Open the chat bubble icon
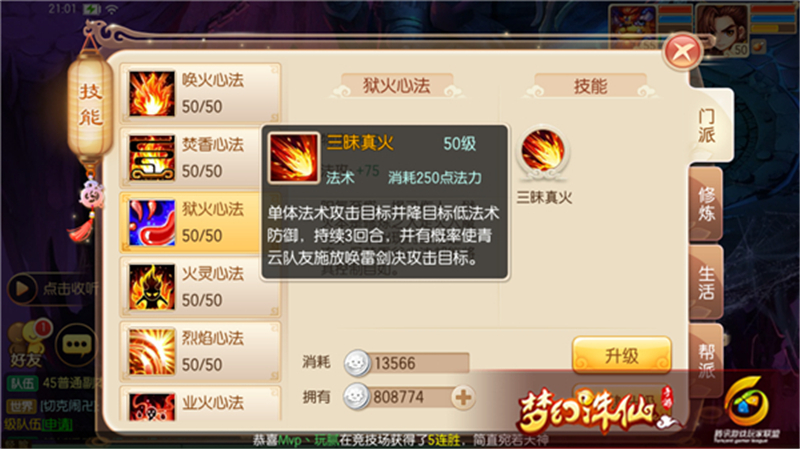 click(x=77, y=344)
